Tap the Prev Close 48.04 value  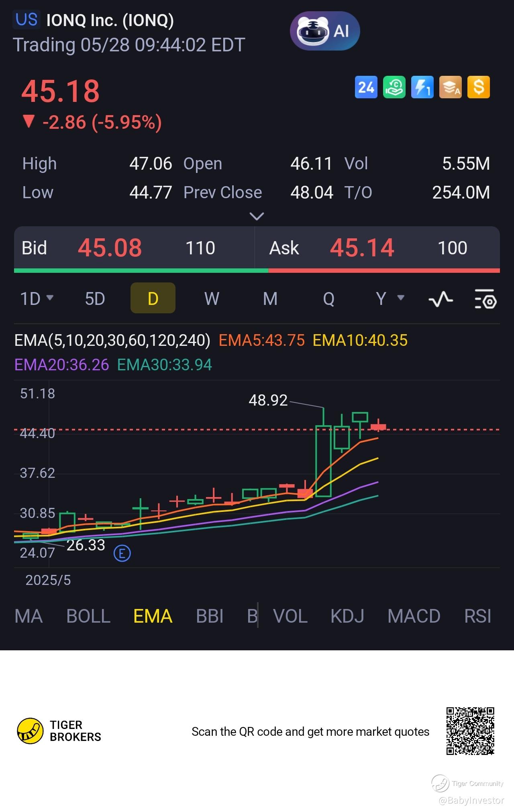(x=312, y=193)
